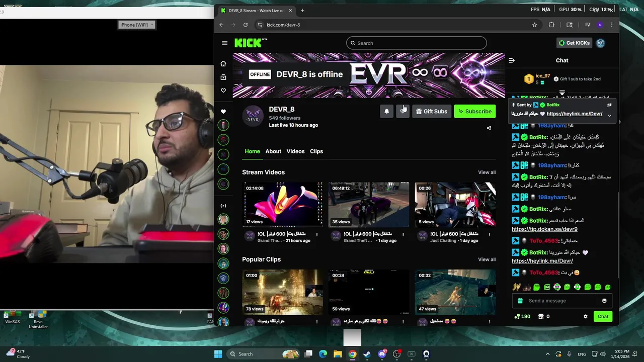The height and width of the screenshot is (362, 644).
Task: Click ice_97 in gift leaderboard
Action: (542, 76)
